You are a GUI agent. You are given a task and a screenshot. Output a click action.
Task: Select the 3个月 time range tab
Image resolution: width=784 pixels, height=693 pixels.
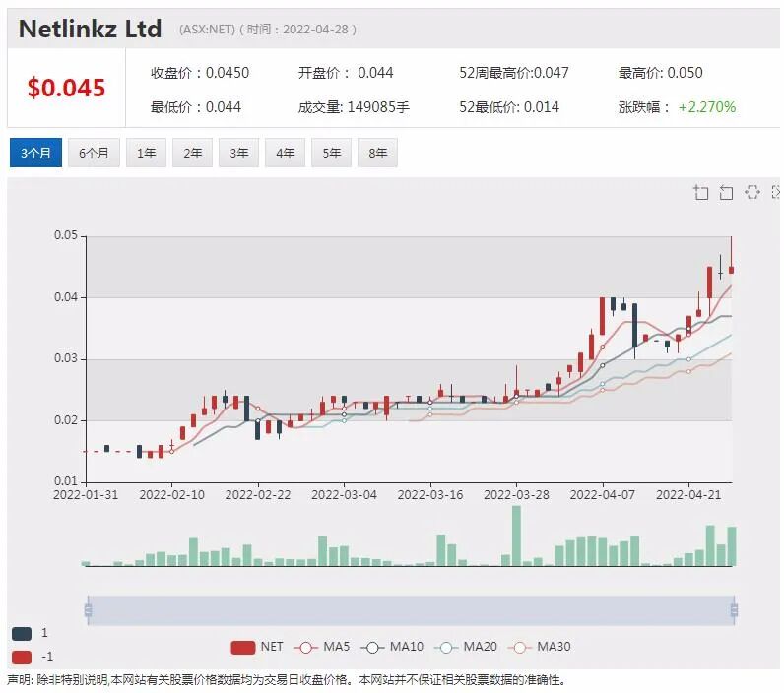coord(36,153)
